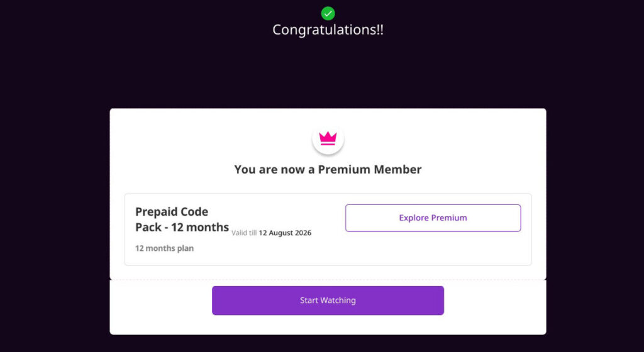Click the 'Pack - 12 months' title line
Viewport: 644px width, 352px height.
tap(182, 228)
